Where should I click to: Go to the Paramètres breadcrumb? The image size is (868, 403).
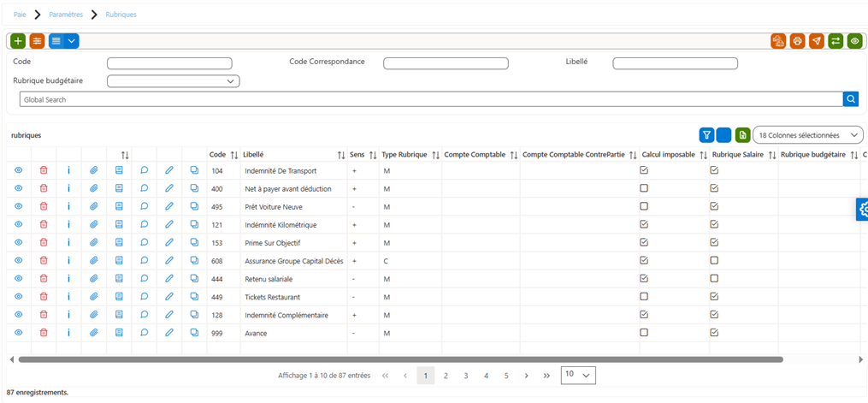click(x=66, y=15)
